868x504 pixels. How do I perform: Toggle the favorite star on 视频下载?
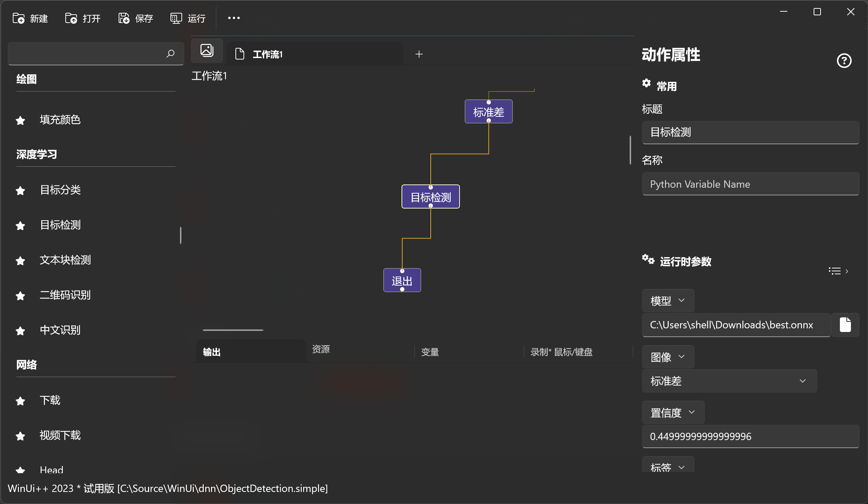pos(20,436)
